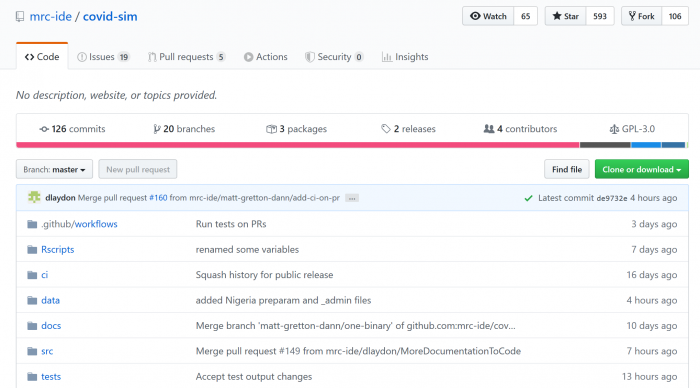700x388 pixels.
Task: View the 593 stargazers count
Action: 600,16
